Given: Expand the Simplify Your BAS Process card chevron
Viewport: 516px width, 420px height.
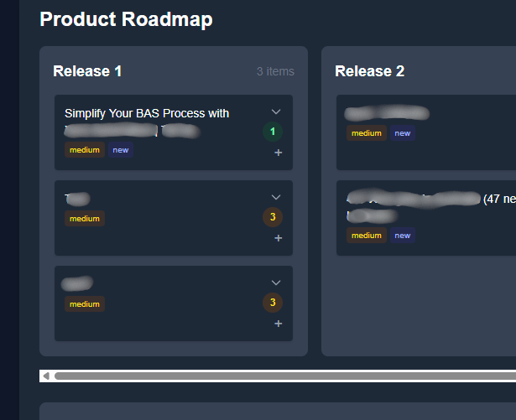Looking at the screenshot, I should [x=276, y=111].
